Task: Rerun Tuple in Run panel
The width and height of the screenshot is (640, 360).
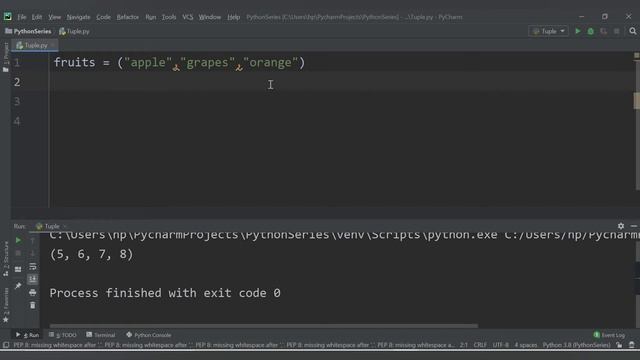Action: [x=18, y=240]
